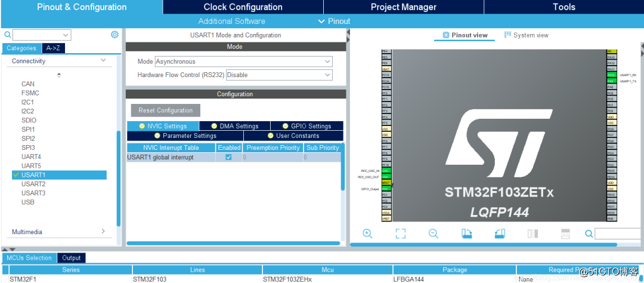Click the pinout search input field
The width and height of the screenshot is (644, 283).
pyautogui.click(x=618, y=233)
